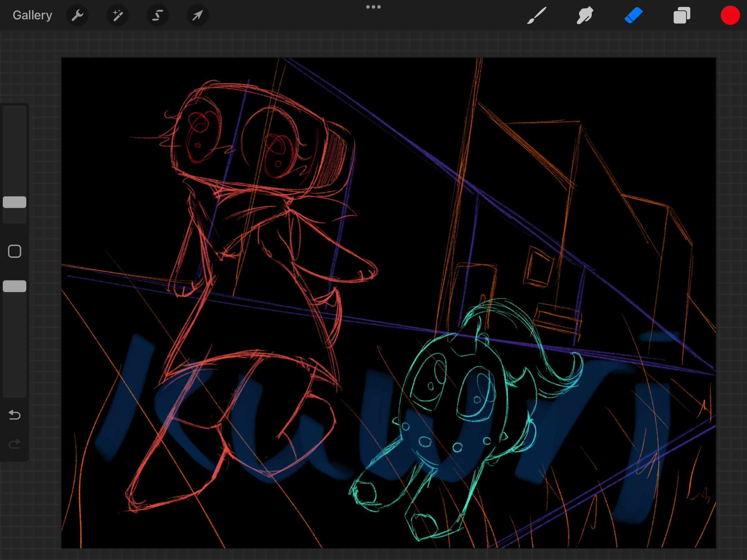The height and width of the screenshot is (560, 747).
Task: Open the Actions wrench menu
Action: coord(77,15)
